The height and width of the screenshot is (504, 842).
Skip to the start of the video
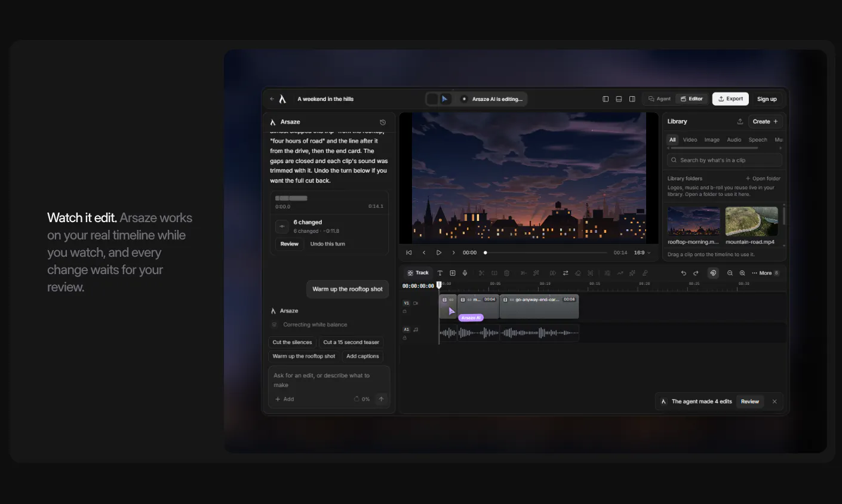pos(409,253)
